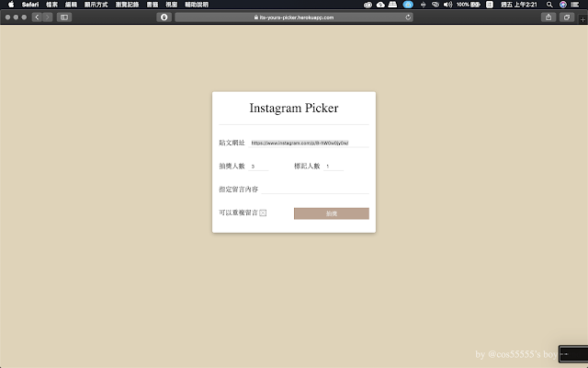The height and width of the screenshot is (368, 588).
Task: Show the Safari sidebar
Action: (64, 17)
